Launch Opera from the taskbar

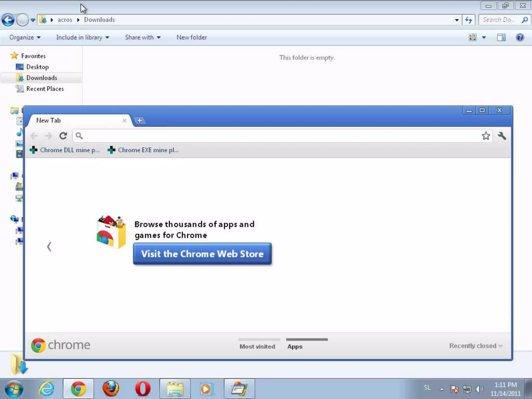(x=143, y=389)
